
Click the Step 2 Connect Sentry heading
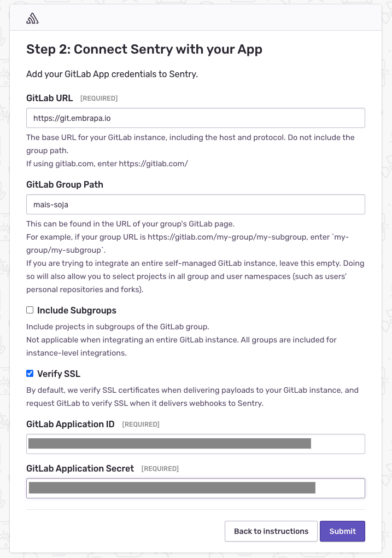(x=144, y=49)
